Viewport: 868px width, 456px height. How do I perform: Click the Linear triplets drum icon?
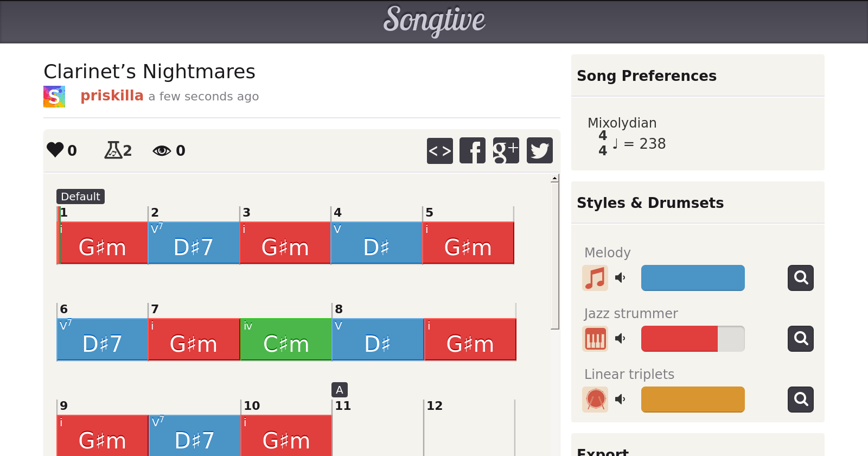[x=595, y=400]
